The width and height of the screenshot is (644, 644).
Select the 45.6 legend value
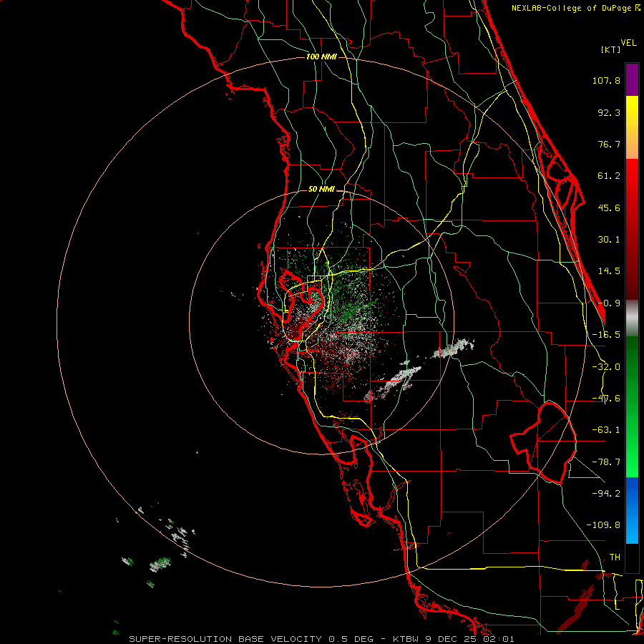[609, 208]
